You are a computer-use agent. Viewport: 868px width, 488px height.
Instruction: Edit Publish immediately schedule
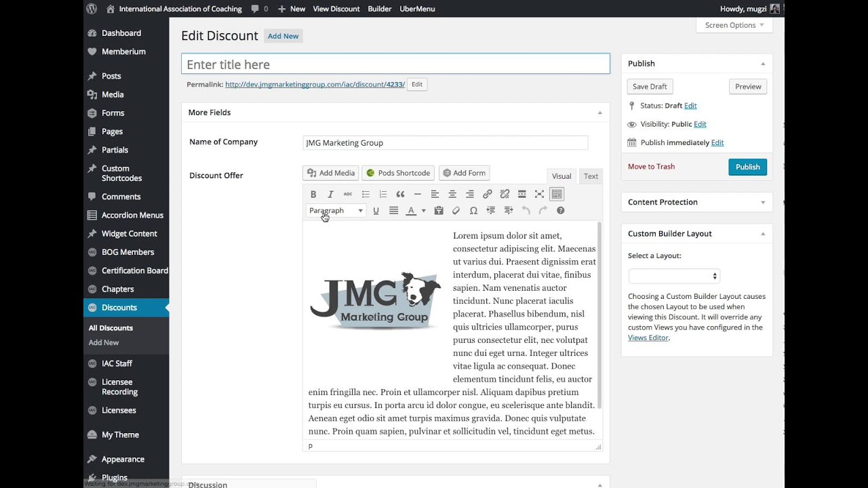coord(717,142)
